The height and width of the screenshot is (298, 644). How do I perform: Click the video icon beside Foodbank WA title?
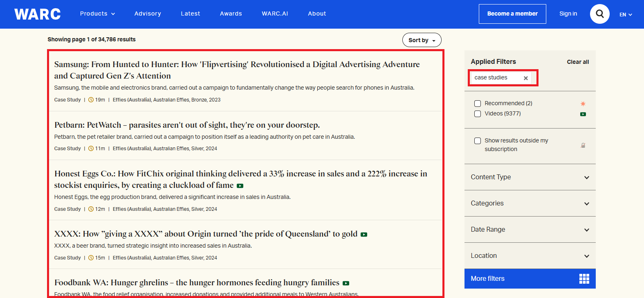(x=346, y=283)
